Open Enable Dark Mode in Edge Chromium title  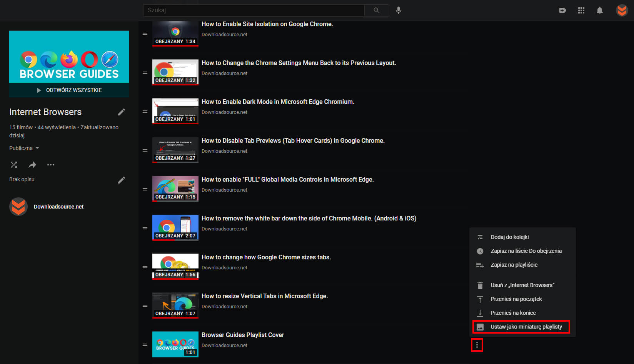point(278,102)
